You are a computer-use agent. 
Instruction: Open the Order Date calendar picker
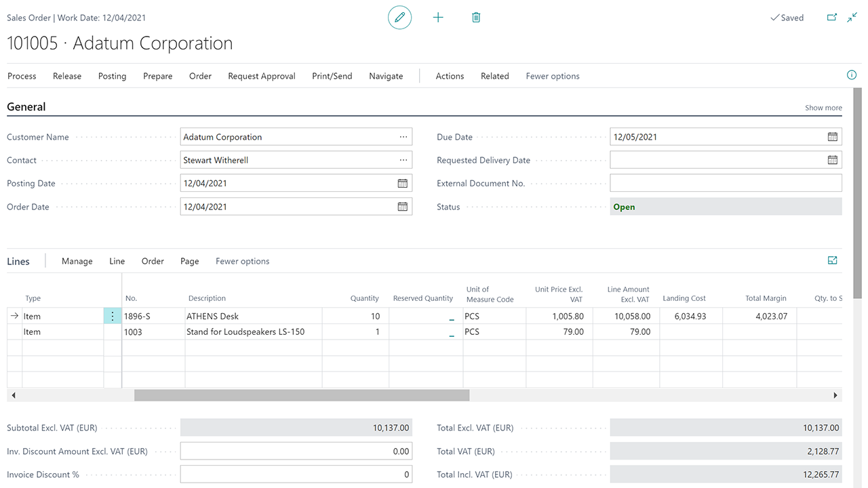click(x=403, y=207)
